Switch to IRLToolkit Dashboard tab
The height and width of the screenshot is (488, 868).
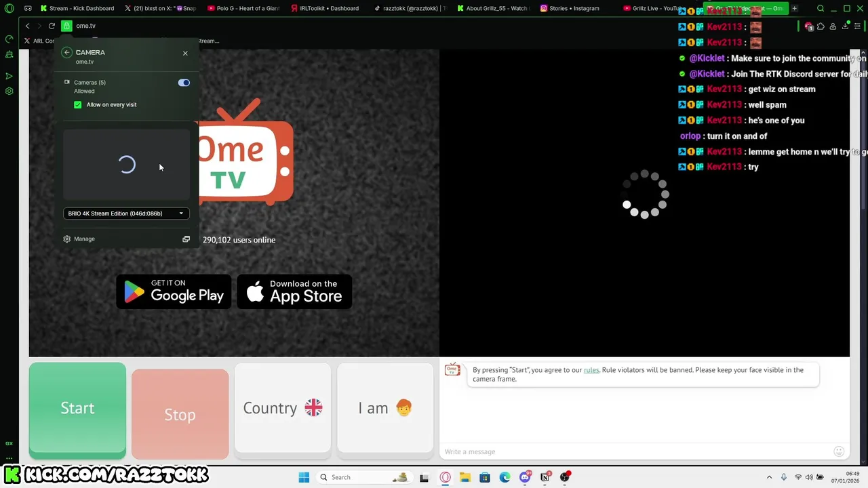(x=325, y=9)
